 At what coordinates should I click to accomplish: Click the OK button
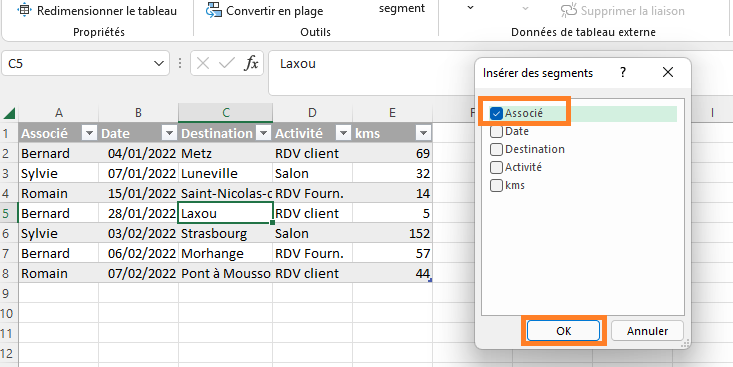(x=563, y=331)
